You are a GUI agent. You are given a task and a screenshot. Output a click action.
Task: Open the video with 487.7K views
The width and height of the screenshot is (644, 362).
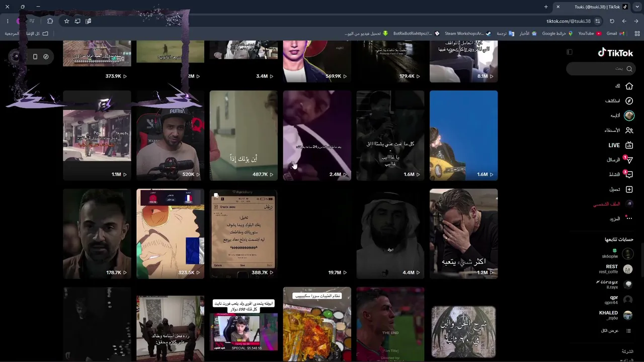[x=244, y=135]
